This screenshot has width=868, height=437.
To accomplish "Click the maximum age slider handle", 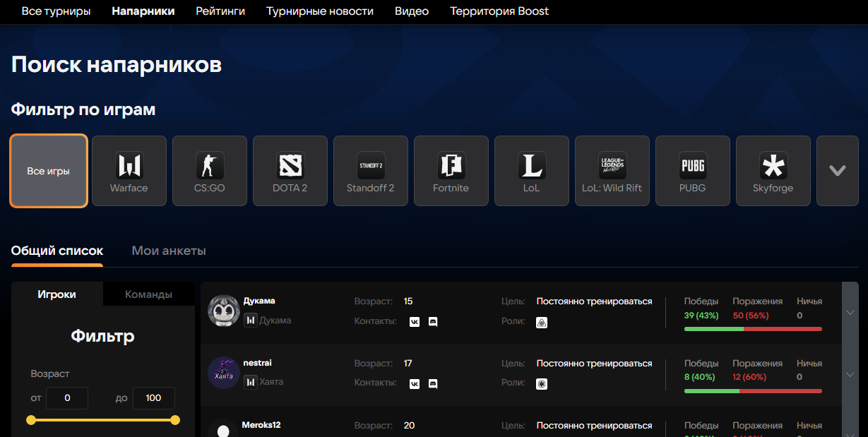I will [175, 420].
